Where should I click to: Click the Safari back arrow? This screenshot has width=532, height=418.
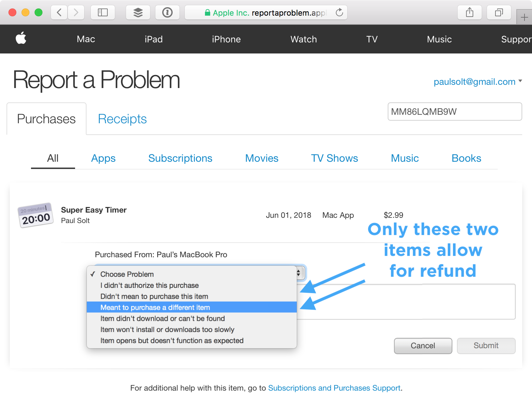[x=59, y=12]
